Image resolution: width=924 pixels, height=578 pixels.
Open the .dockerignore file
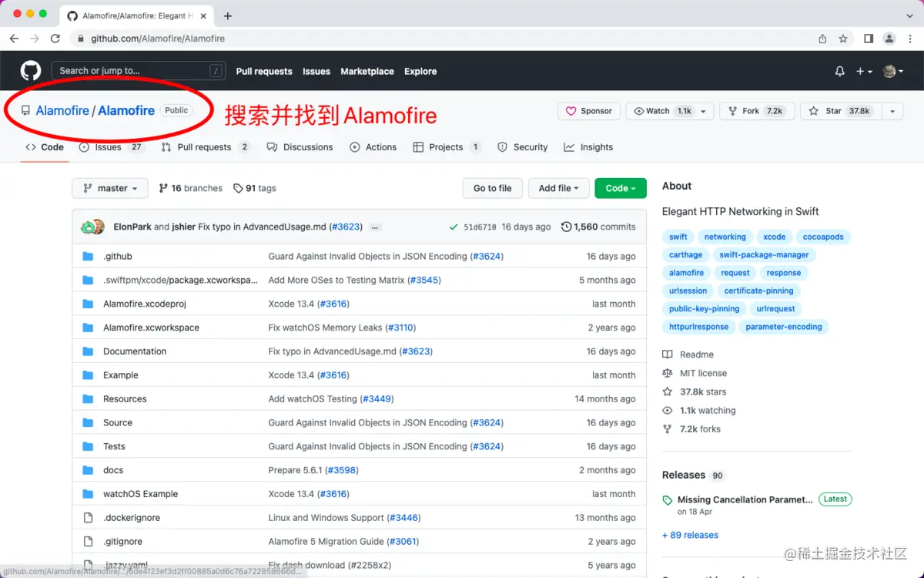[x=132, y=518]
